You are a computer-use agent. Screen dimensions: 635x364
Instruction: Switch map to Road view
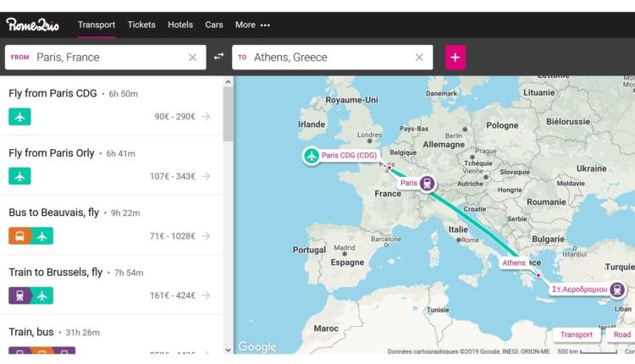point(621,335)
